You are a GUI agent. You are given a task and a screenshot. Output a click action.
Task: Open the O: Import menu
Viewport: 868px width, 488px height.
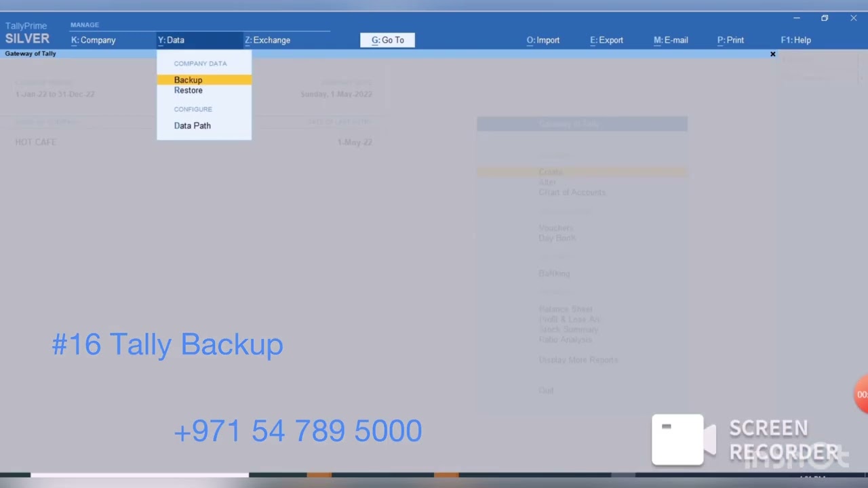543,40
